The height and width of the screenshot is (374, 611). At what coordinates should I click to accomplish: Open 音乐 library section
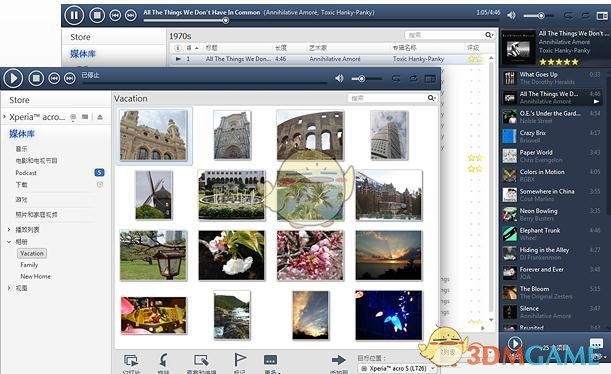click(x=21, y=148)
